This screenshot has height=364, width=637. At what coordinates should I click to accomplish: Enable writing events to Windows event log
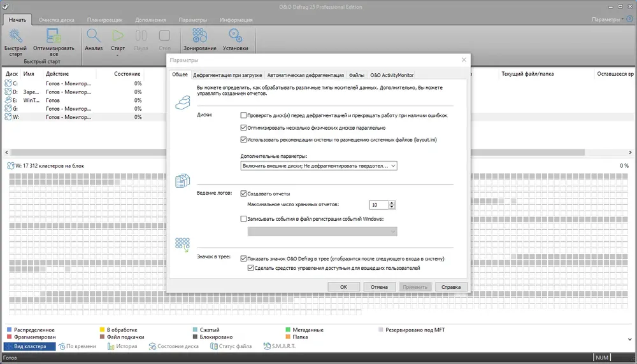(x=243, y=219)
